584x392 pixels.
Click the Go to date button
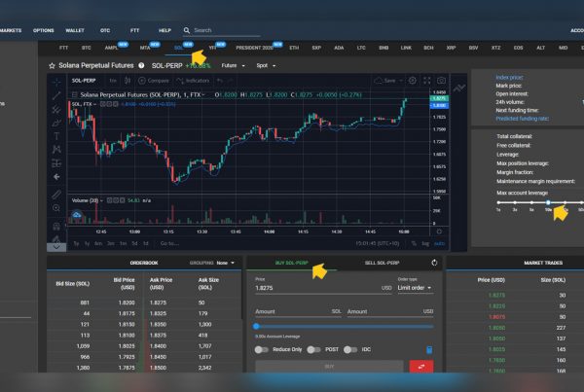coord(169,243)
